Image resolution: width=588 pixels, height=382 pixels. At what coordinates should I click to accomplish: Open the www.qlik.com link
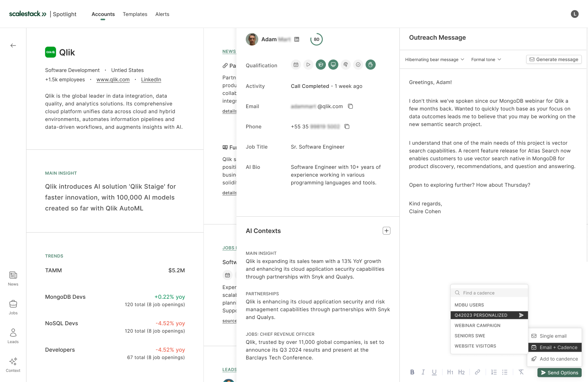point(113,79)
